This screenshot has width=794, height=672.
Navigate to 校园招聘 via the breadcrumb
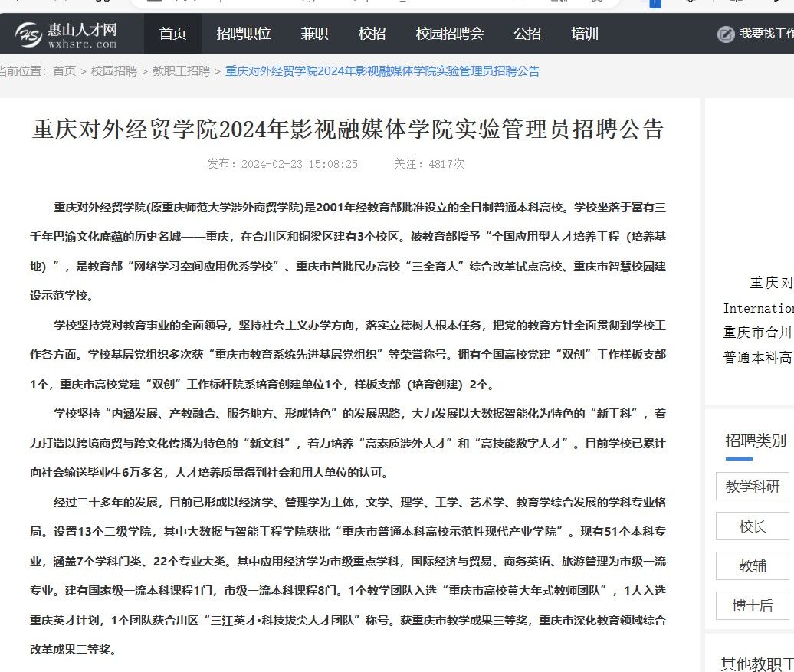tap(114, 71)
